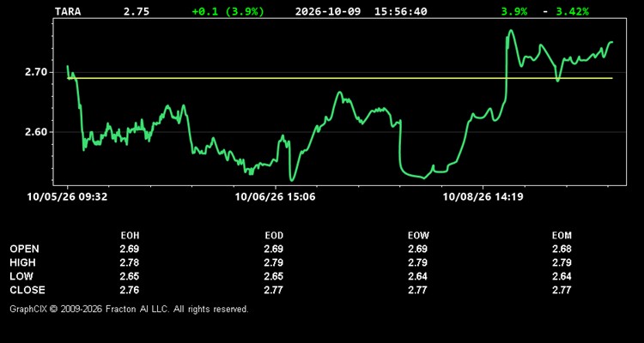Click the OPEN row label

tap(25, 249)
